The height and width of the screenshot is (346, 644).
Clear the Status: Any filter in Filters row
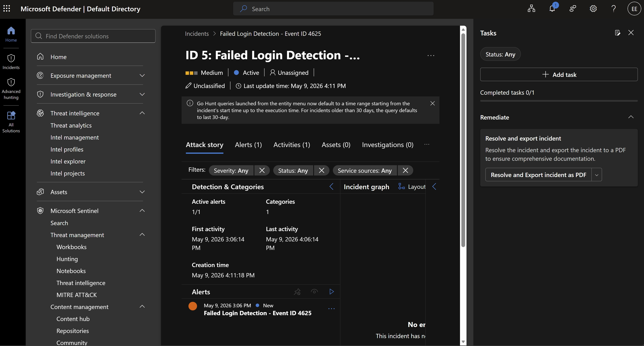[x=322, y=170]
